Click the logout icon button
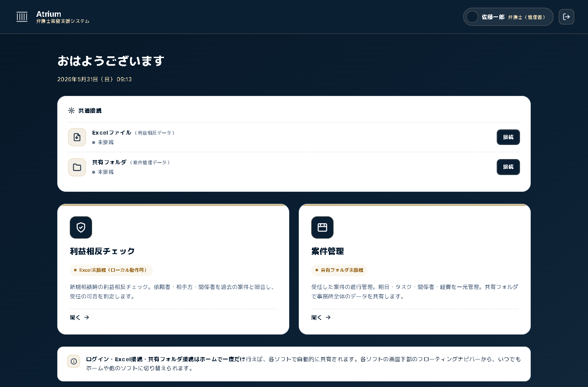This screenshot has width=588, height=387. coord(566,17)
